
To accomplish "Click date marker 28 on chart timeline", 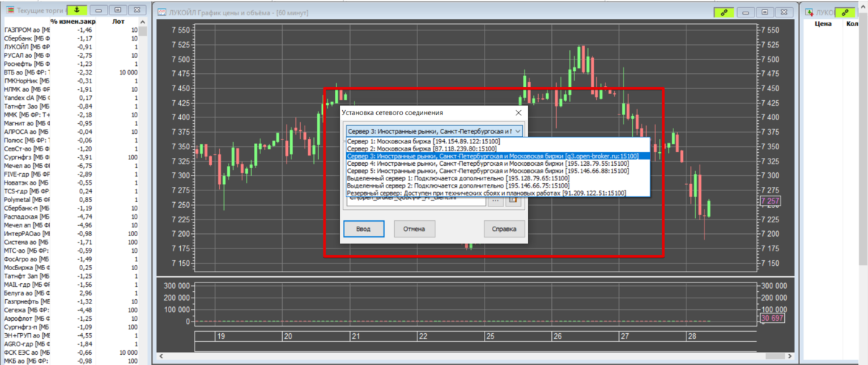I will [x=693, y=337].
